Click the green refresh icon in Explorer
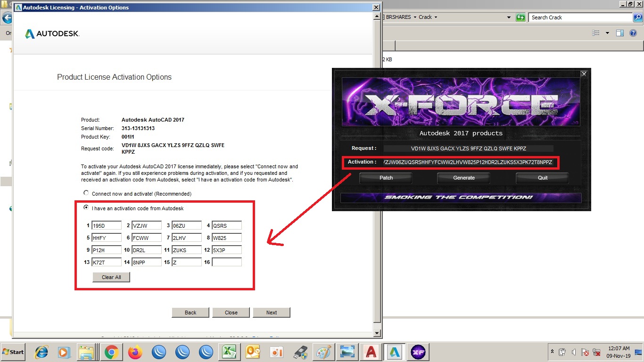Screen dimensions: 644x362 coord(520,17)
